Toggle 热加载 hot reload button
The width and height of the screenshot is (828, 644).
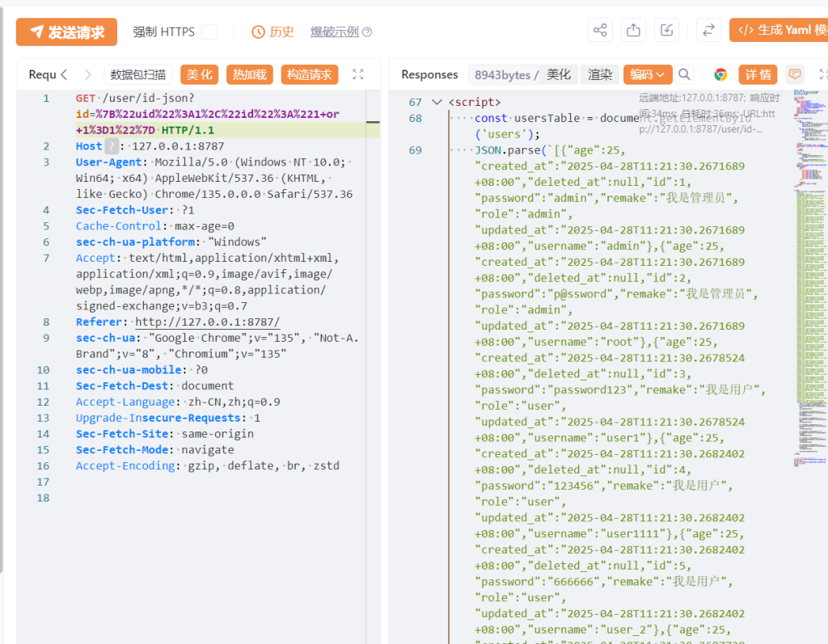(x=249, y=74)
